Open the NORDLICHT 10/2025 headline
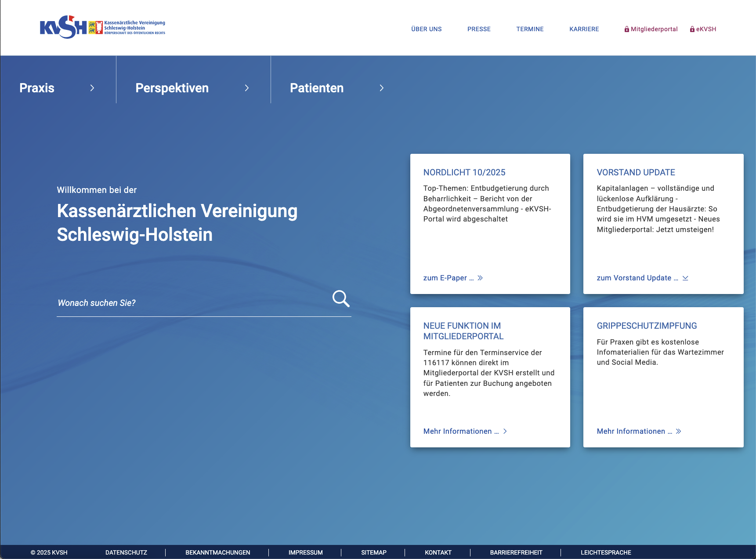Viewport: 756px width, 559px height. click(x=464, y=173)
